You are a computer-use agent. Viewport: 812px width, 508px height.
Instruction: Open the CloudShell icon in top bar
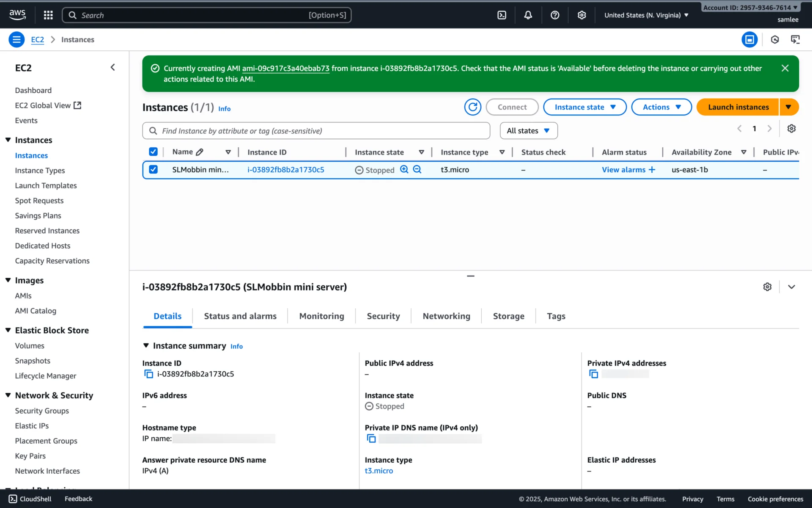coord(502,15)
